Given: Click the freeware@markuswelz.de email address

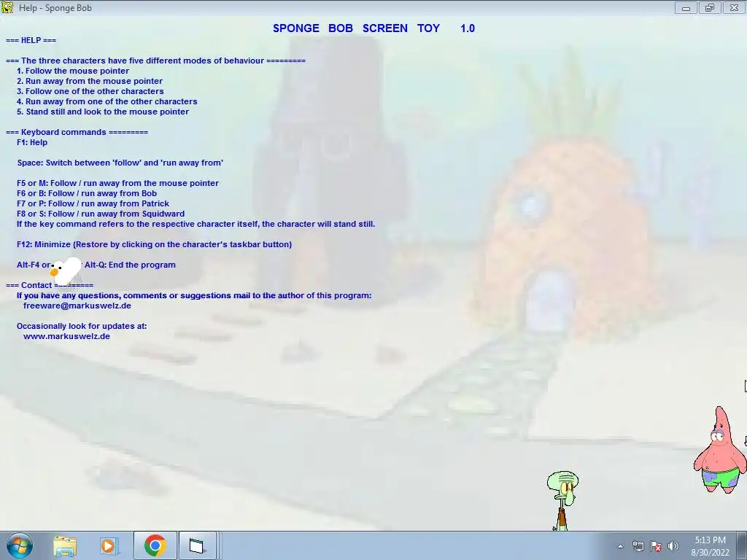Looking at the screenshot, I should pos(77,306).
